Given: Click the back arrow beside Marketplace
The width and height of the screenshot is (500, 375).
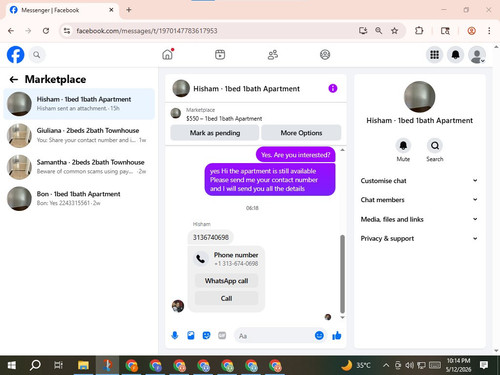Looking at the screenshot, I should pos(14,79).
